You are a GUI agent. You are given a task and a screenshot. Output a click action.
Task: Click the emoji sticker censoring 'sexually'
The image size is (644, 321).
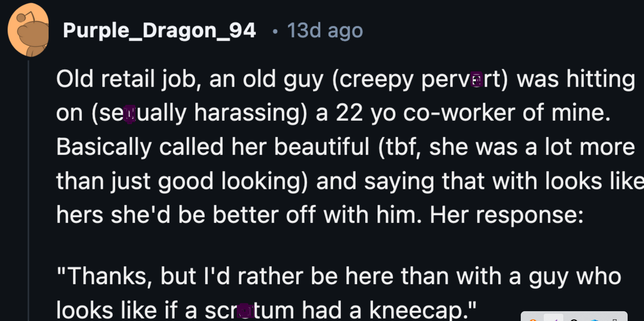pyautogui.click(x=130, y=114)
